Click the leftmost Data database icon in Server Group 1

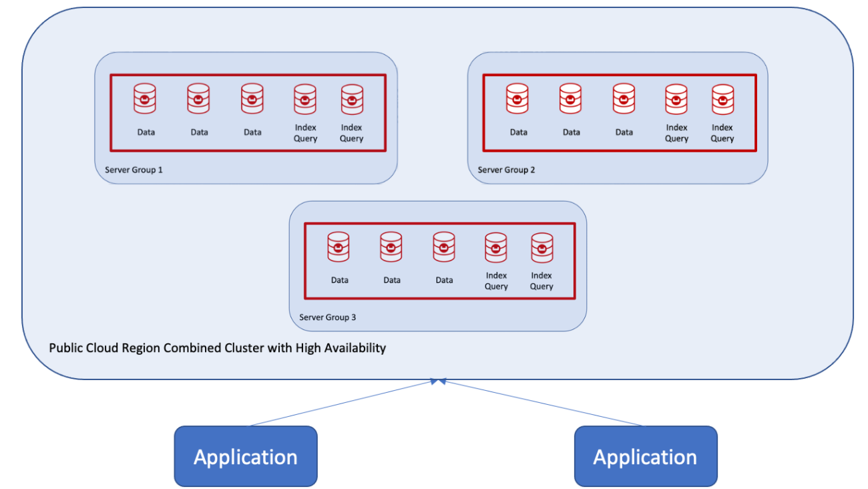pos(145,99)
